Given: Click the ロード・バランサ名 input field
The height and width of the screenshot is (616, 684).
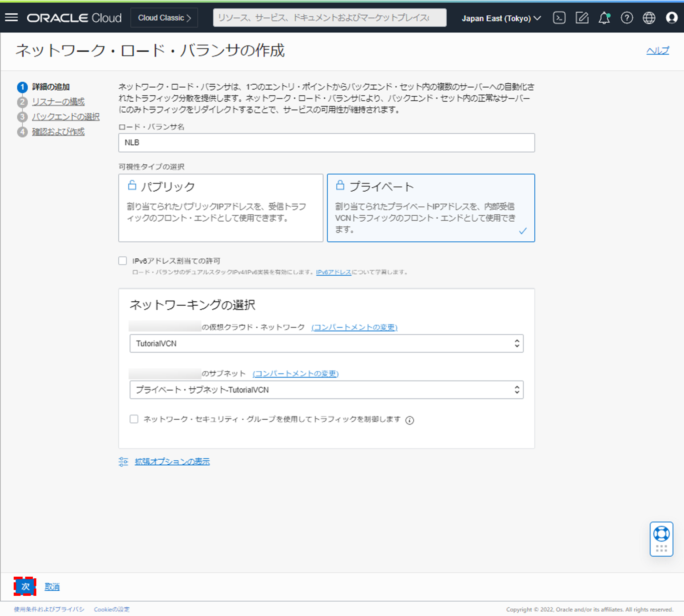Looking at the screenshot, I should pyautogui.click(x=326, y=143).
